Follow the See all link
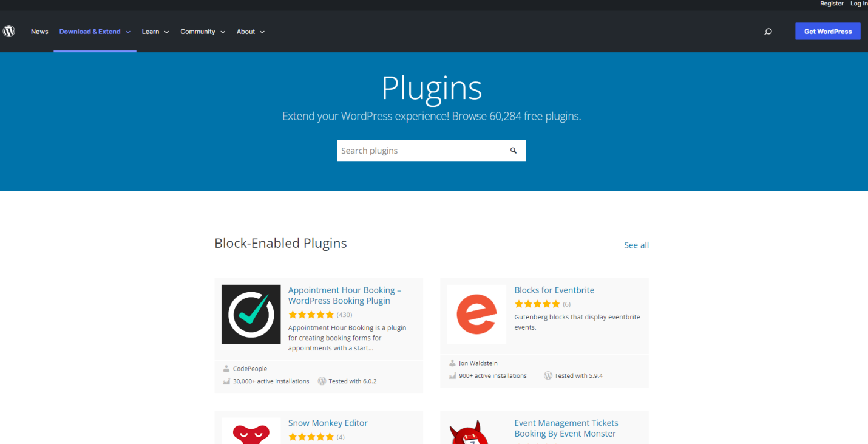This screenshot has height=444, width=868. (636, 245)
